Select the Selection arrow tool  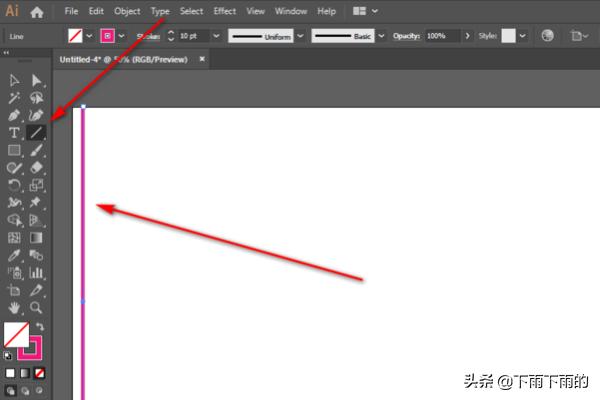(x=15, y=81)
